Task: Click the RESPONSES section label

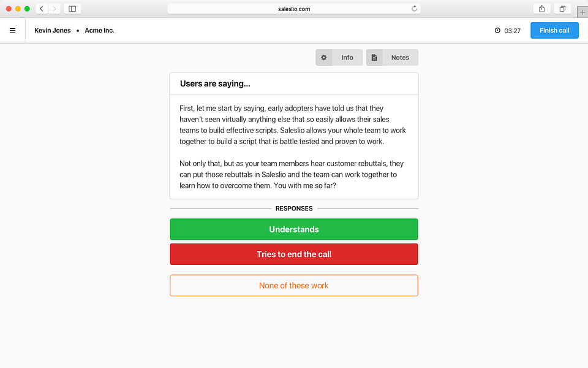Action: coord(294,209)
